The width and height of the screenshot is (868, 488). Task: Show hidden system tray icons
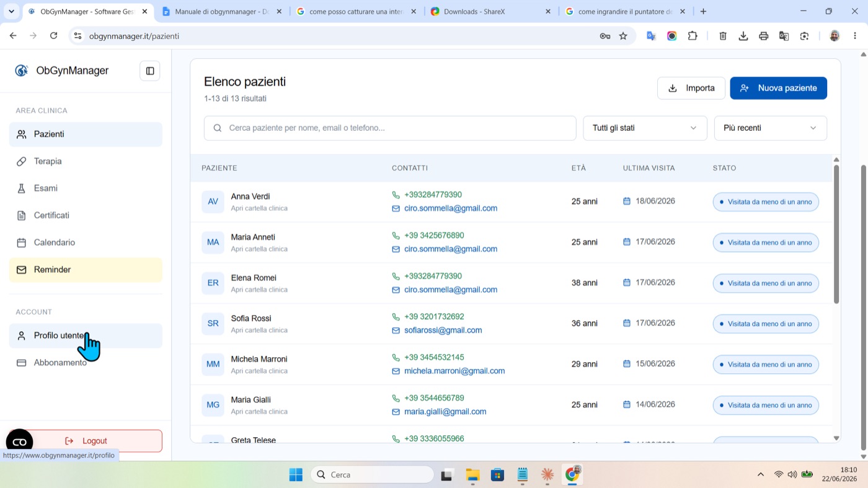click(761, 475)
